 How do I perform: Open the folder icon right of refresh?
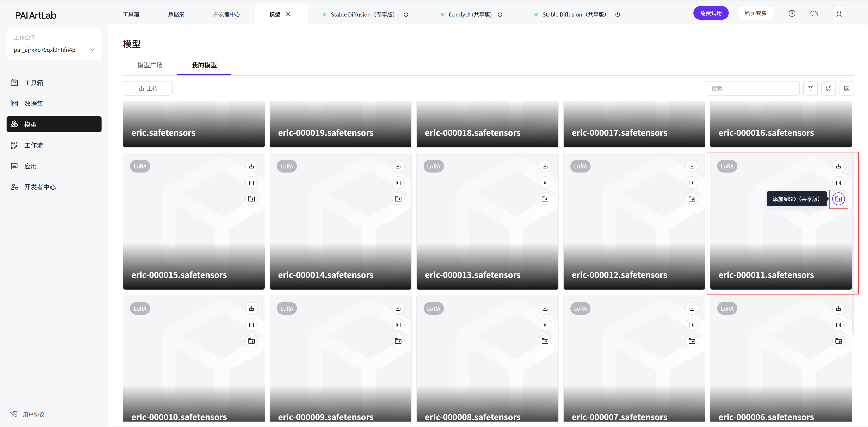coord(847,88)
